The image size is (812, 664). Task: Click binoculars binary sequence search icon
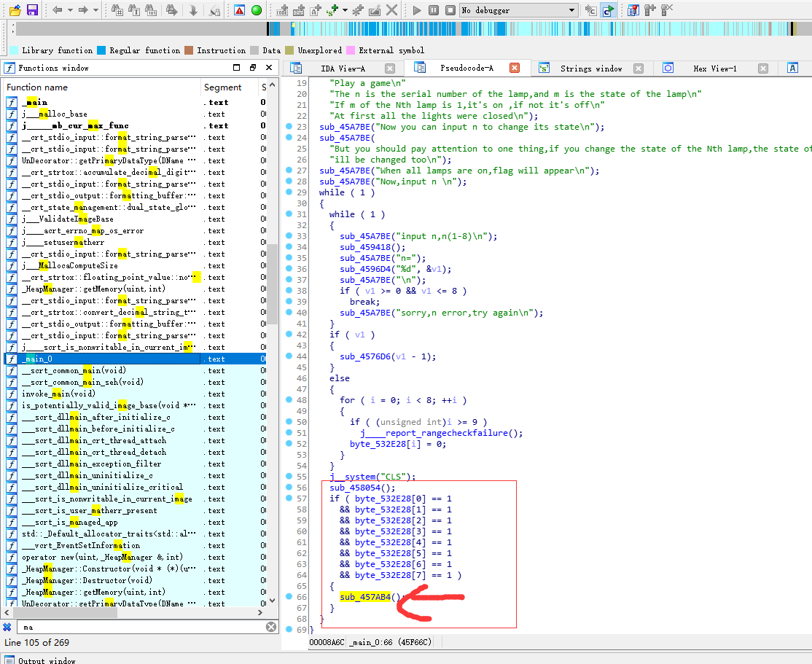click(x=151, y=10)
